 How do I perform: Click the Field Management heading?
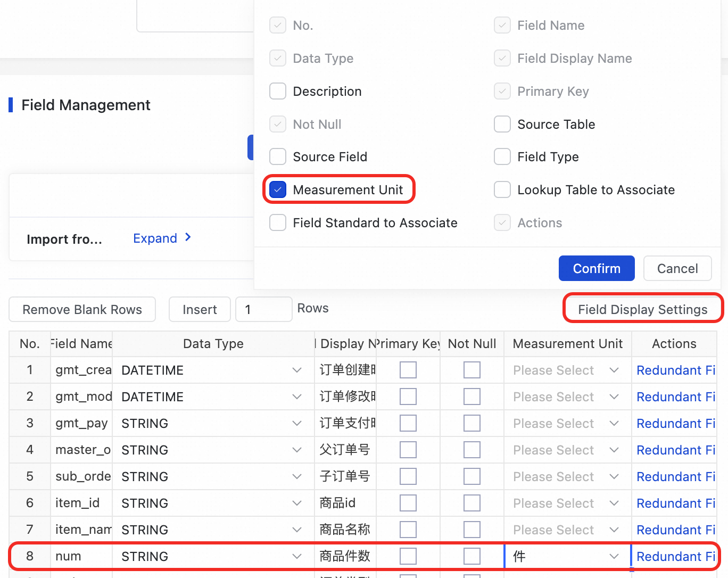pyautogui.click(x=86, y=105)
